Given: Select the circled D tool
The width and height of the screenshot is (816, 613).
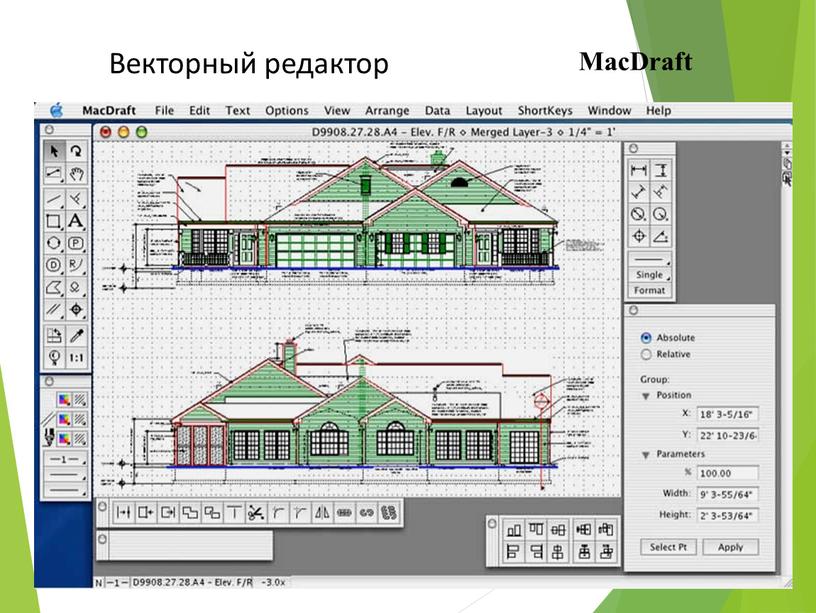Looking at the screenshot, I should pyautogui.click(x=54, y=265).
